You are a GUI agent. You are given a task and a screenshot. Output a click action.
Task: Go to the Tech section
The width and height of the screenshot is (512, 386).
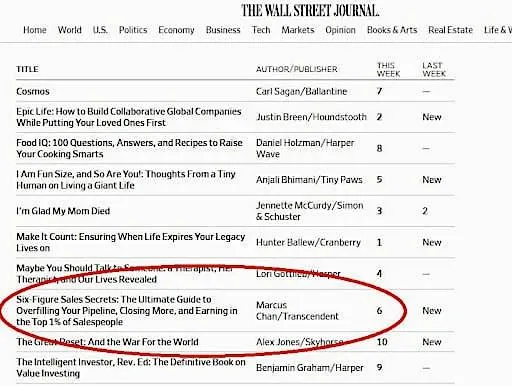click(x=261, y=30)
